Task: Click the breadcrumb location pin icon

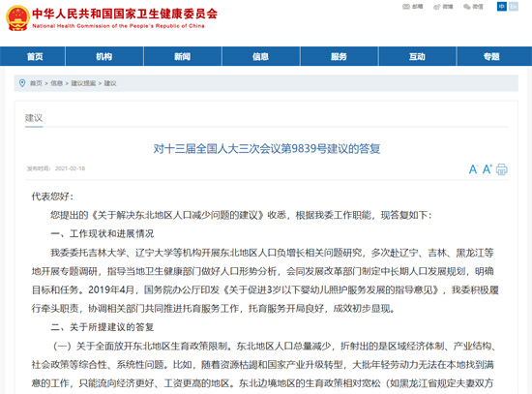Action: tap(22, 83)
